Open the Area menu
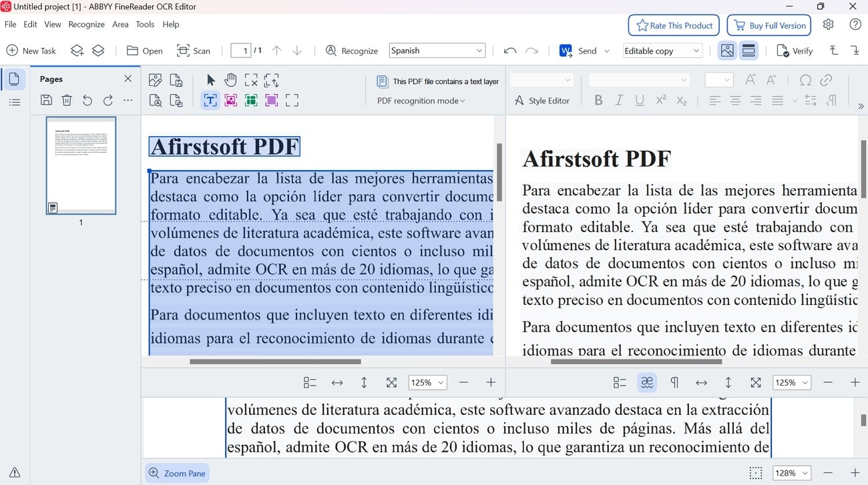 coord(120,25)
